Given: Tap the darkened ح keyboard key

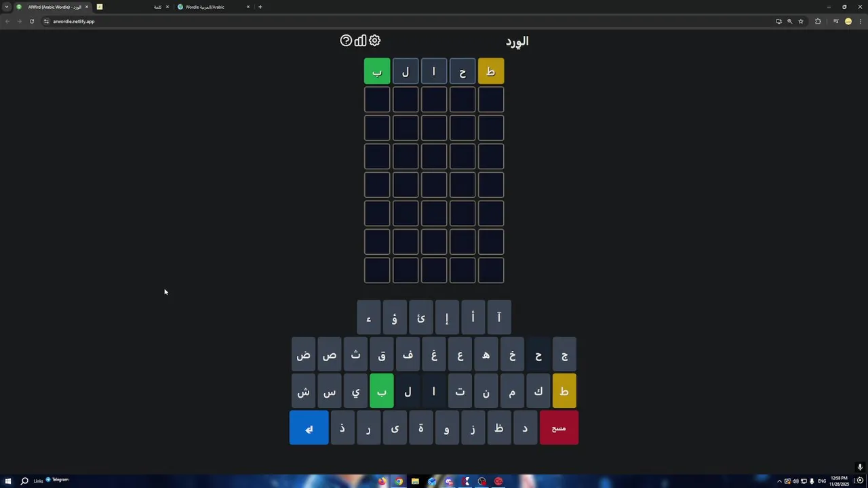Looking at the screenshot, I should (x=538, y=354).
